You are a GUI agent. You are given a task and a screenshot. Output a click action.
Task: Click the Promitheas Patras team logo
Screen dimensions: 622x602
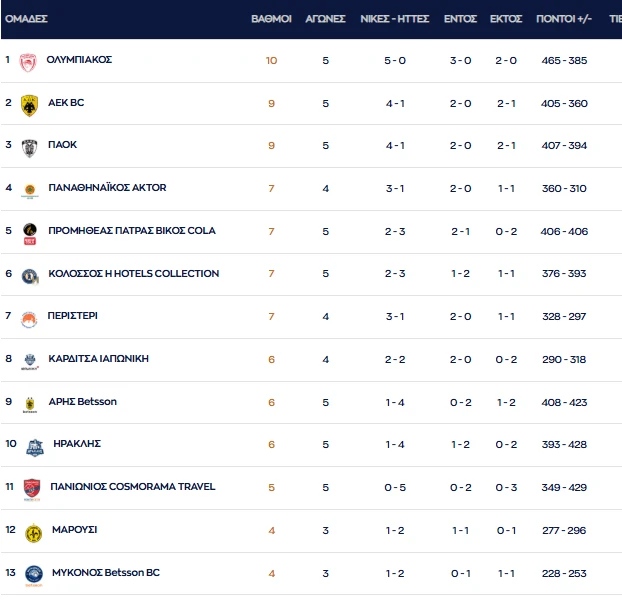(x=30, y=232)
